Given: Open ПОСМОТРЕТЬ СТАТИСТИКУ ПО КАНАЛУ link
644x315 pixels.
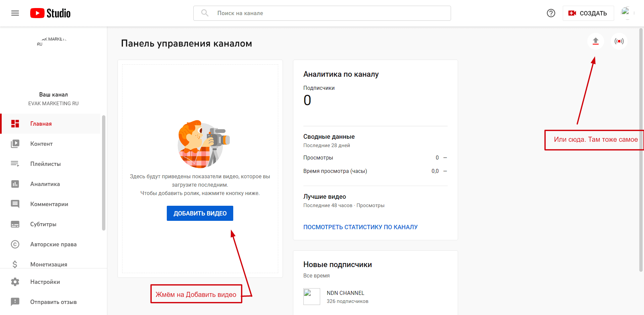Looking at the screenshot, I should coord(360,227).
